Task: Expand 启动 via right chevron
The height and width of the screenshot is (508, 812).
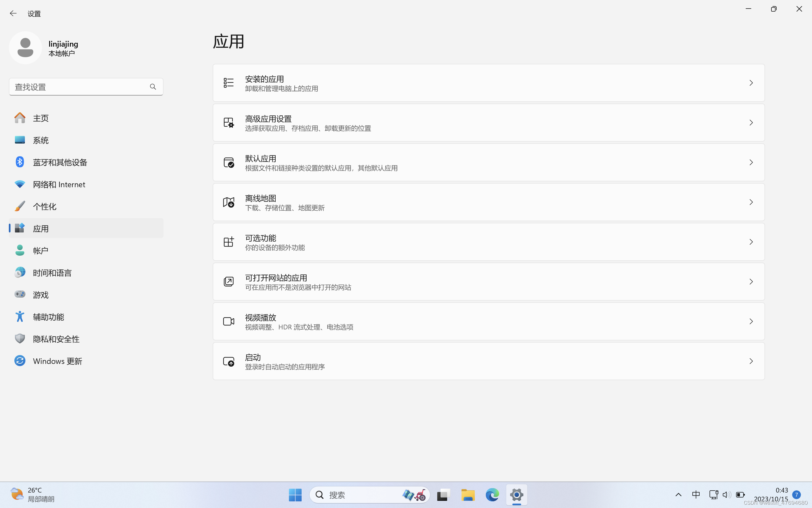Action: (751, 361)
